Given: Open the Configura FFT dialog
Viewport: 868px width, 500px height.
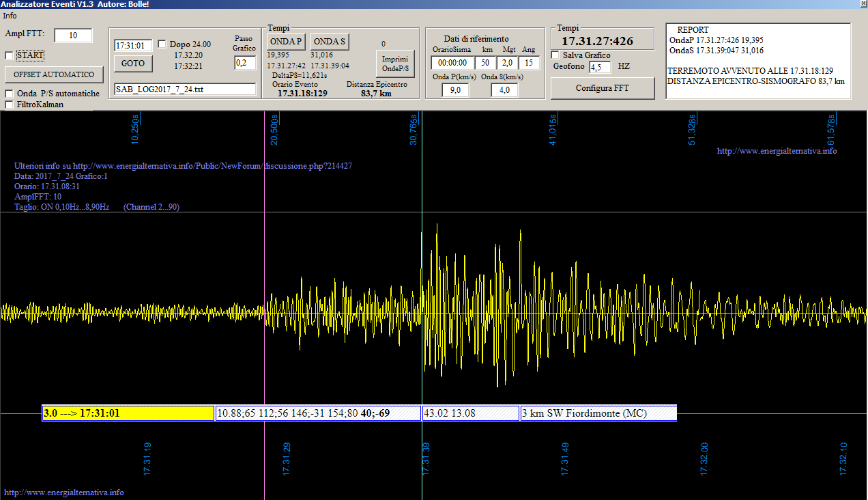Looking at the screenshot, I should coord(602,88).
